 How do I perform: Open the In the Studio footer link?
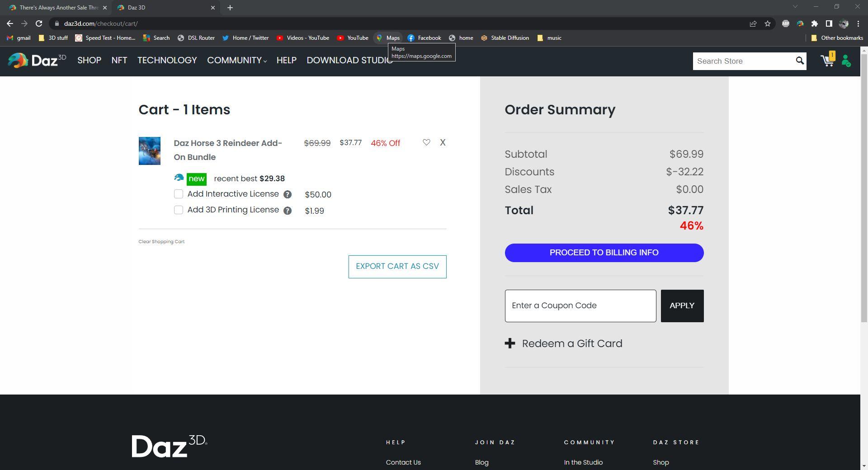(x=583, y=463)
